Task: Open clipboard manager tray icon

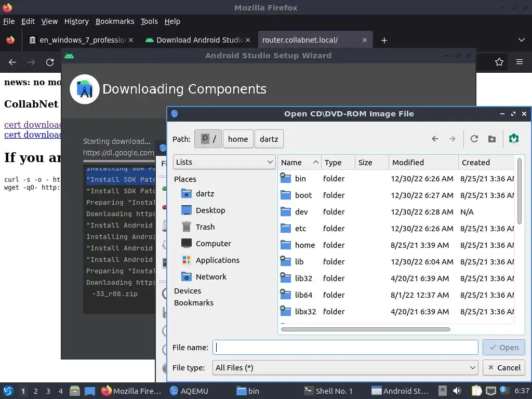Action: (x=477, y=391)
